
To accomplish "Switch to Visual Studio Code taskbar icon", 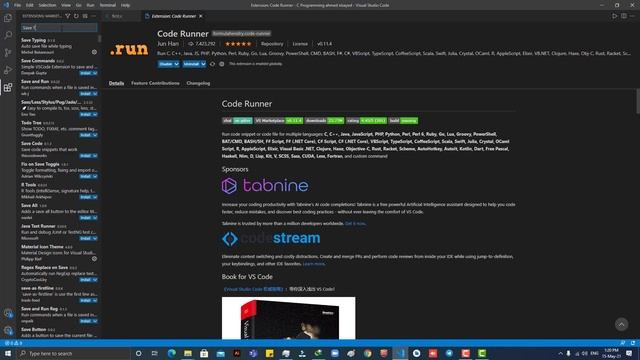I will [400, 353].
